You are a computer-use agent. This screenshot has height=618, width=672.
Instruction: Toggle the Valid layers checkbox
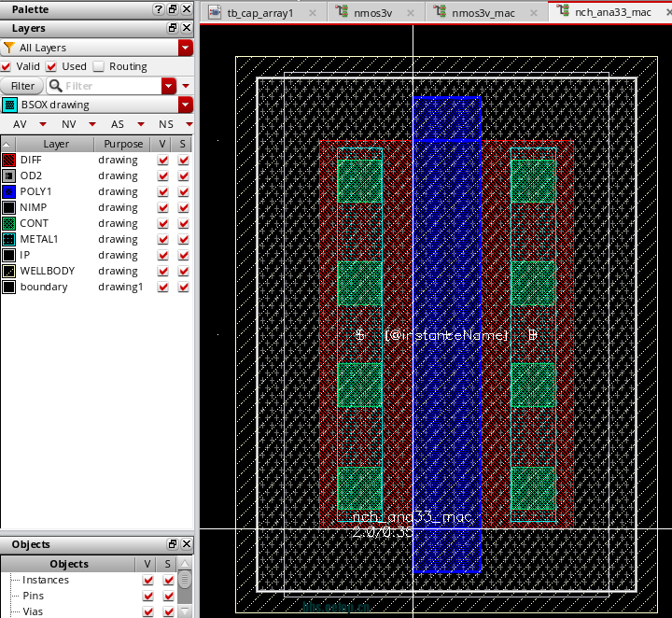pyautogui.click(x=6, y=66)
